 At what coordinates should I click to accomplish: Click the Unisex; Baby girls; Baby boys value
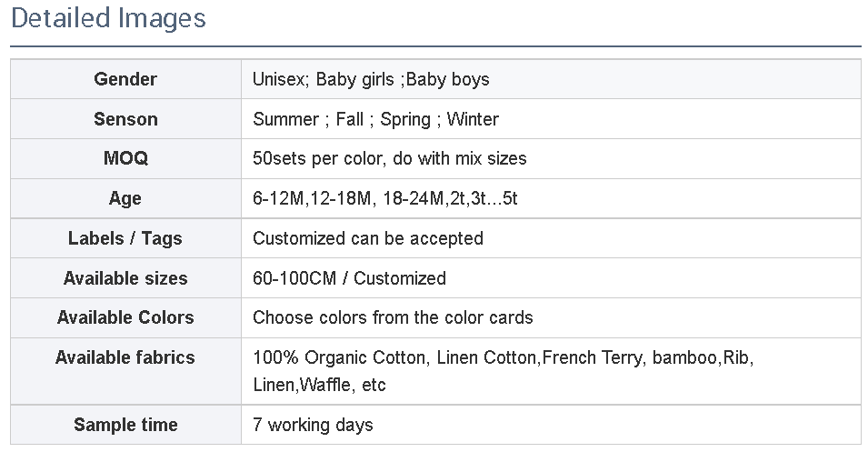click(x=371, y=79)
